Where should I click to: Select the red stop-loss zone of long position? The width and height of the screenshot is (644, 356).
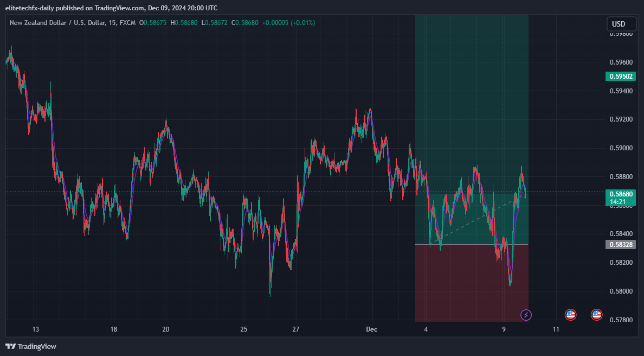472,283
